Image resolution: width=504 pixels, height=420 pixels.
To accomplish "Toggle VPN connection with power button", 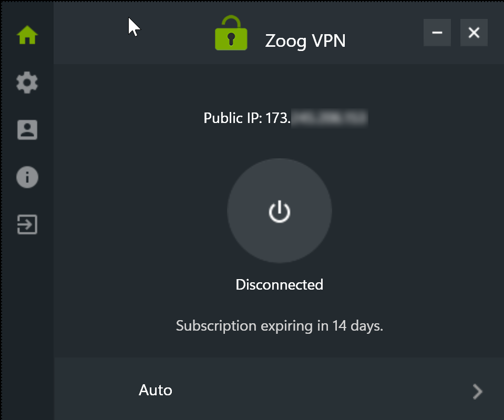I will pos(280,211).
